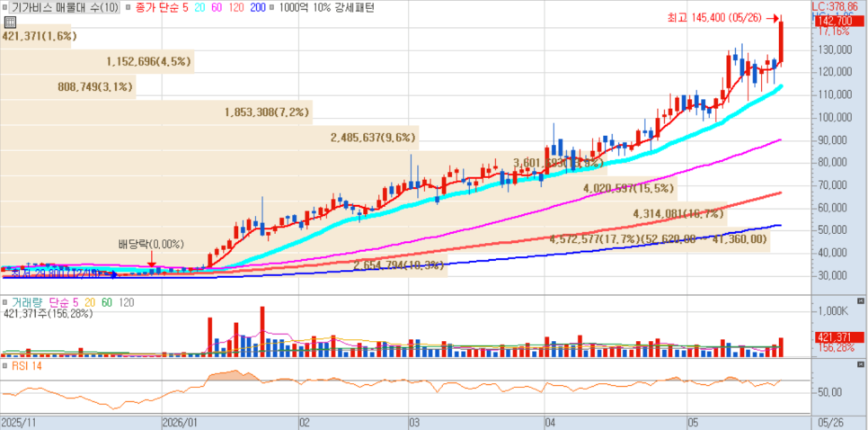
Task: Click the 배당락(0.00%) ex-dividend marker
Action: [151, 245]
